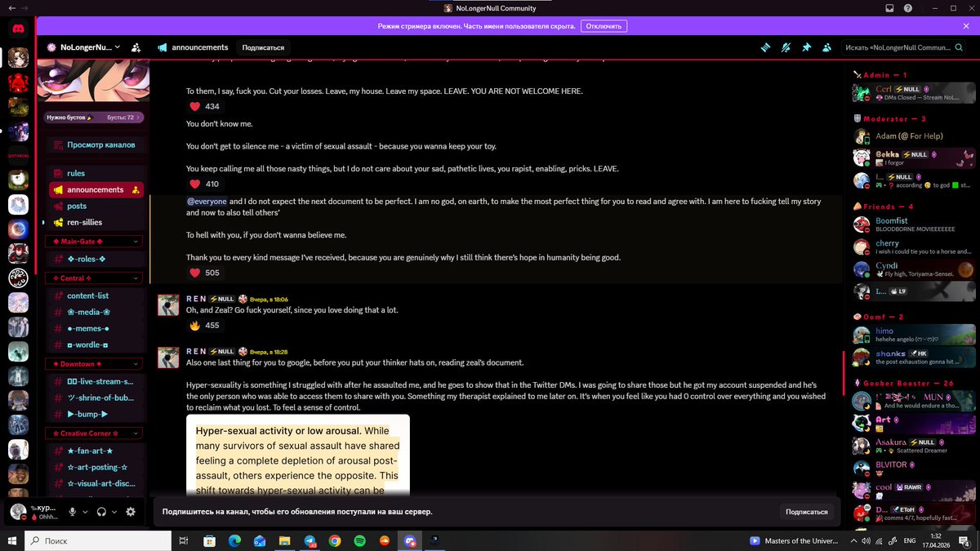The height and width of the screenshot is (551, 980).
Task: Close the streamer mode banner
Action: click(966, 26)
